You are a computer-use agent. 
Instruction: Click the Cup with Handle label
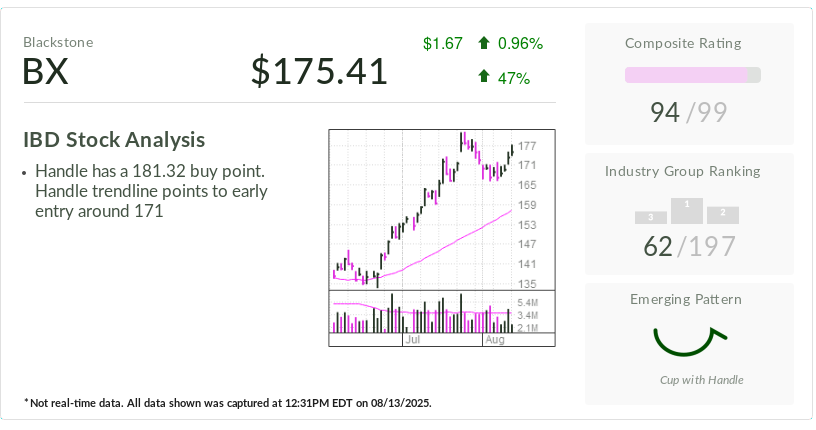coord(701,380)
